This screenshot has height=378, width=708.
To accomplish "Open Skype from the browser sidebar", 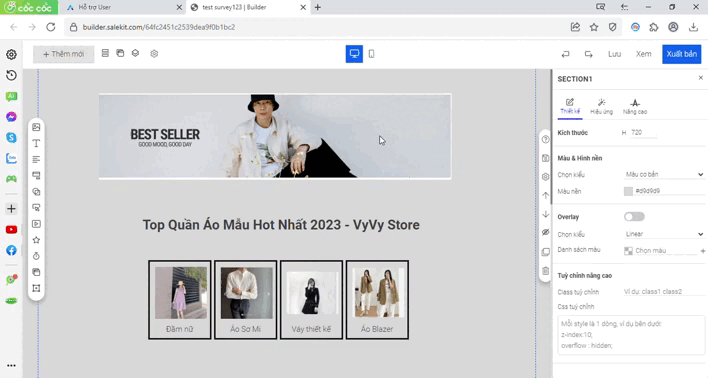I will coord(11,137).
